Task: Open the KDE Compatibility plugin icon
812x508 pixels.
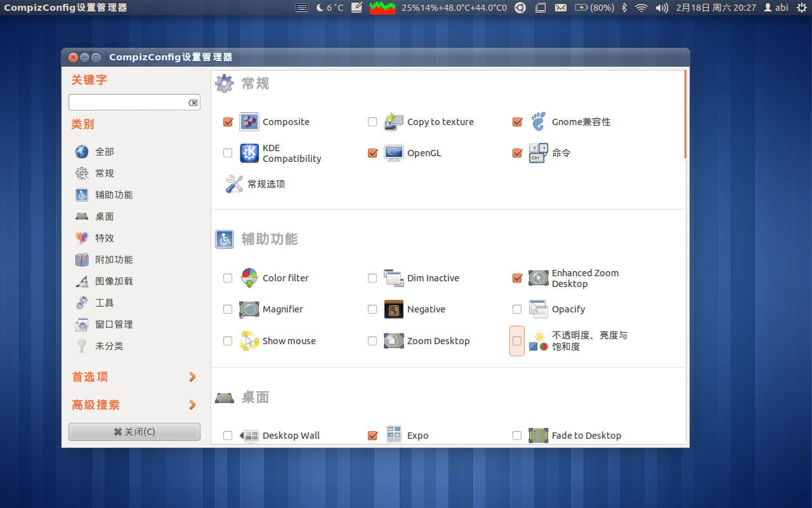Action: [249, 153]
